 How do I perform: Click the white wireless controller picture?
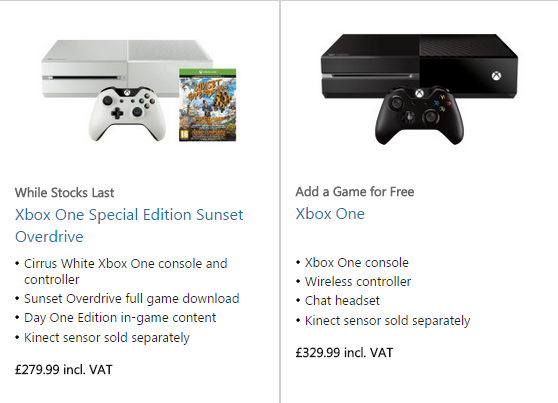coord(127,114)
